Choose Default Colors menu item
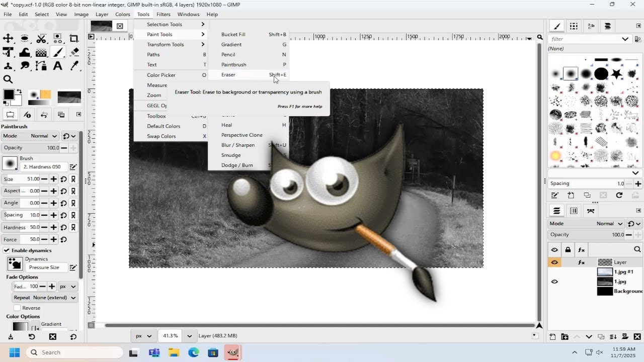The width and height of the screenshot is (644, 362). point(171,126)
